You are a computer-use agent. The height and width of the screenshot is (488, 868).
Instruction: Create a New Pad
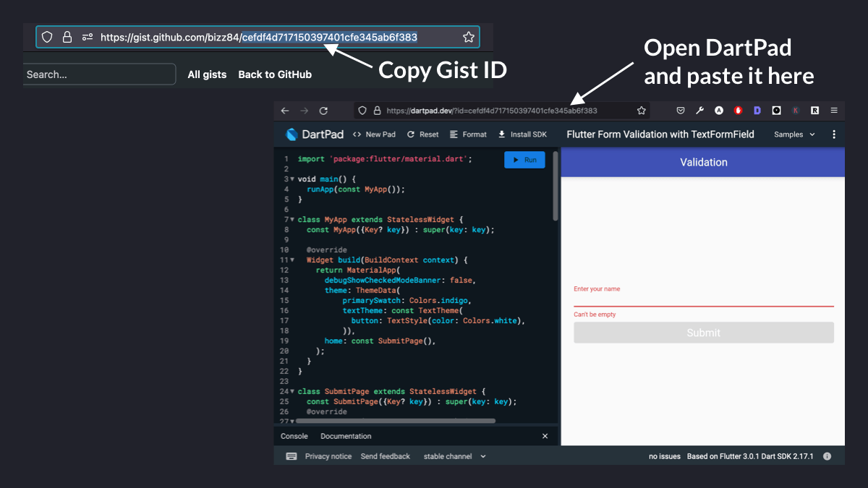point(374,134)
